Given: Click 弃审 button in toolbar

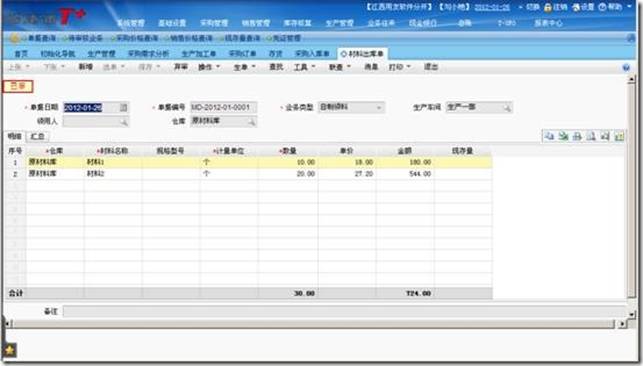Looking at the screenshot, I should tap(181, 67).
